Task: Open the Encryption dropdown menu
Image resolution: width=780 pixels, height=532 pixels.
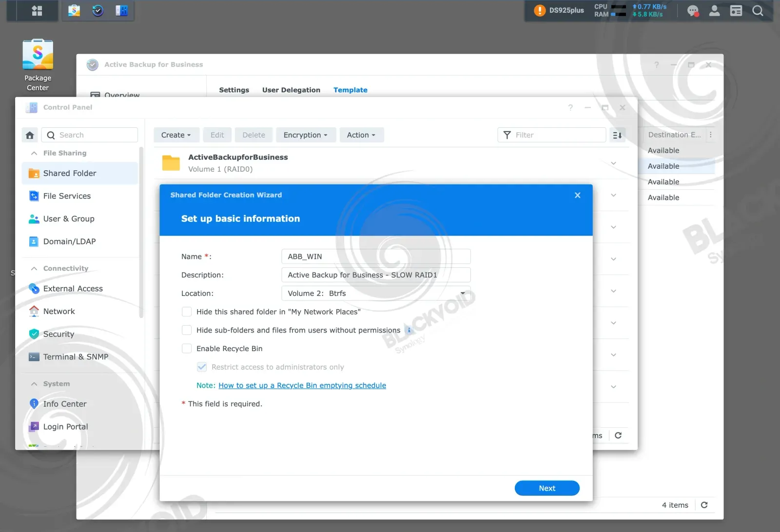Action: [x=306, y=135]
